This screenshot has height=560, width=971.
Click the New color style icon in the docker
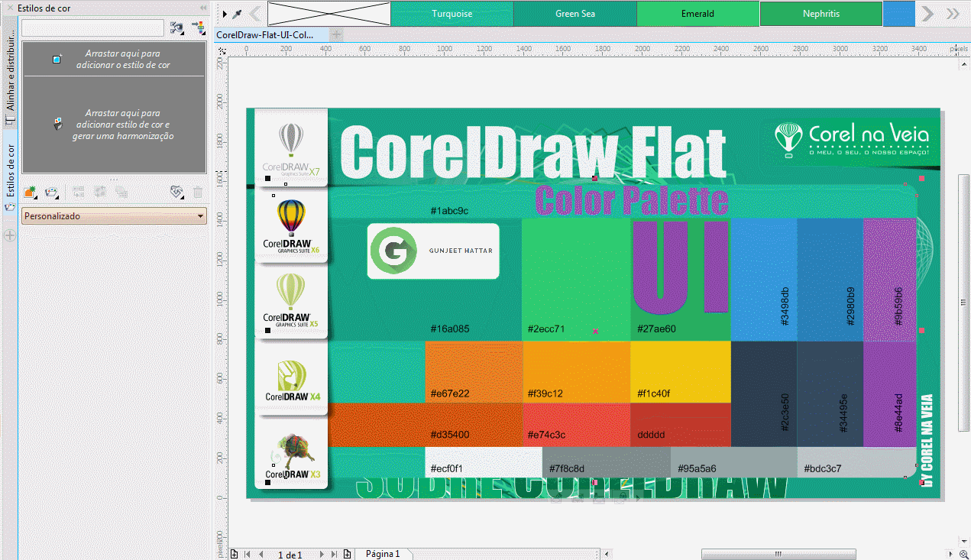30,192
